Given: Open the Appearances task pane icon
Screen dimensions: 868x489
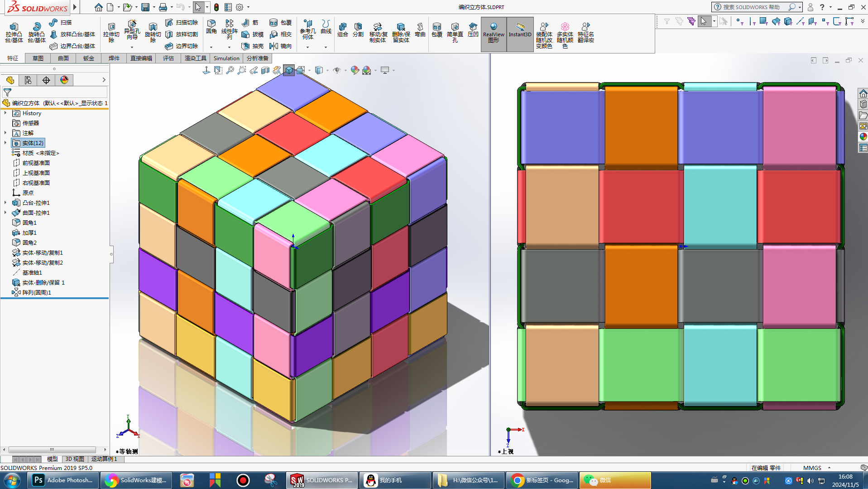Looking at the screenshot, I should click(x=863, y=137).
